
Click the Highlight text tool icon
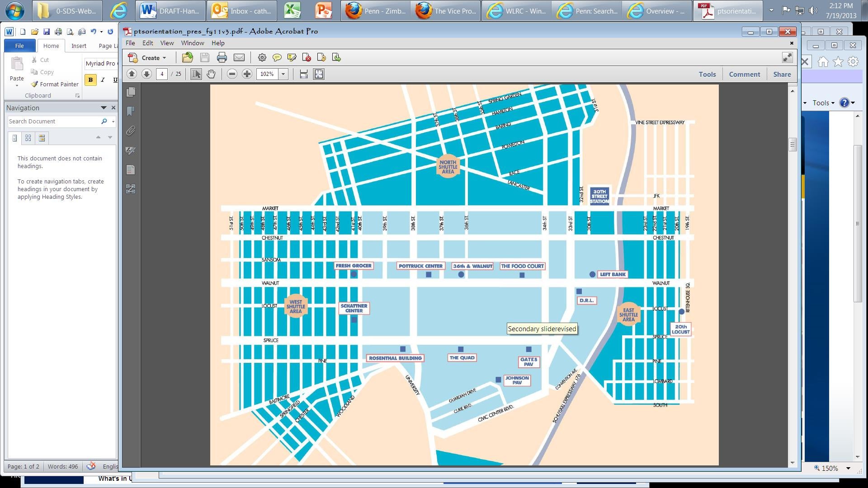point(292,57)
